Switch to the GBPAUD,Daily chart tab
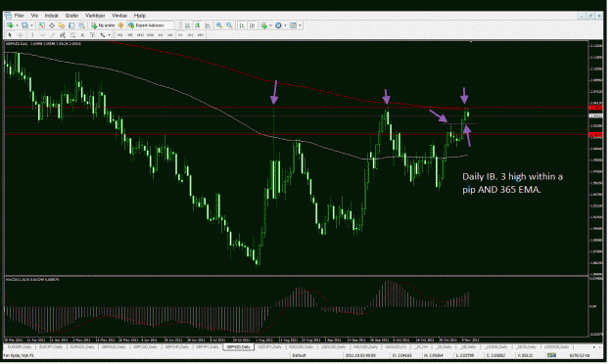 click(114, 346)
